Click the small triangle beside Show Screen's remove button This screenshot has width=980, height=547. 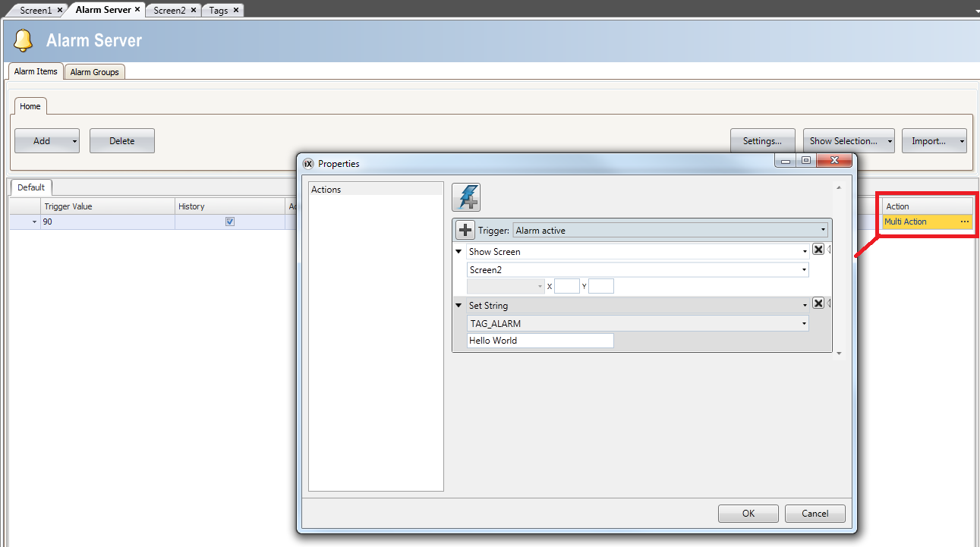pyautogui.click(x=829, y=250)
